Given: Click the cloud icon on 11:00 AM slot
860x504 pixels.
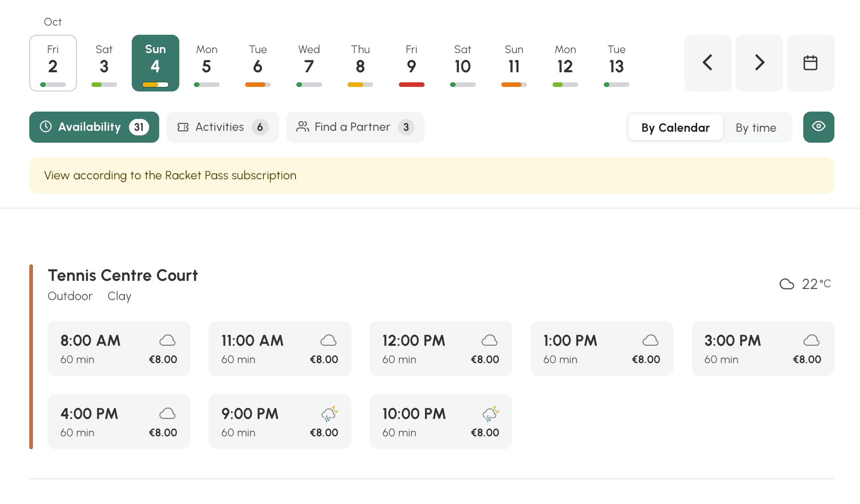Looking at the screenshot, I should point(328,340).
